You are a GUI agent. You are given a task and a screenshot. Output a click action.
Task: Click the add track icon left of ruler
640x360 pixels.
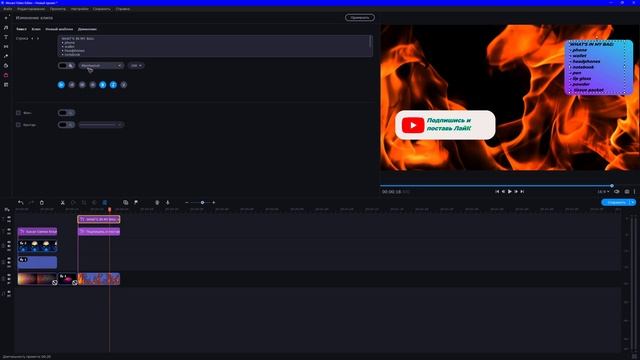7,209
